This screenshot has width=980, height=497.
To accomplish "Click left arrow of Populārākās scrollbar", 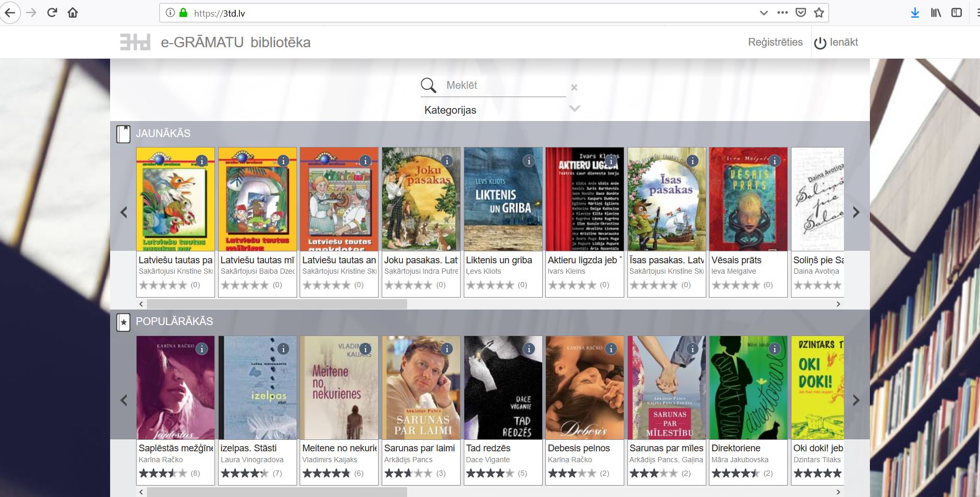I will coord(141,492).
